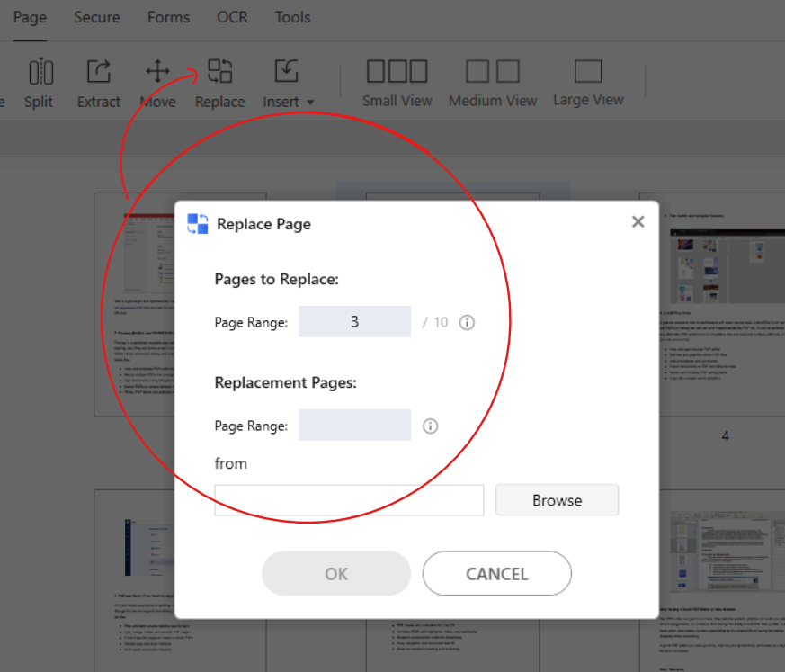Switch thumbnails to Large View
This screenshot has width=785, height=672.
click(588, 81)
